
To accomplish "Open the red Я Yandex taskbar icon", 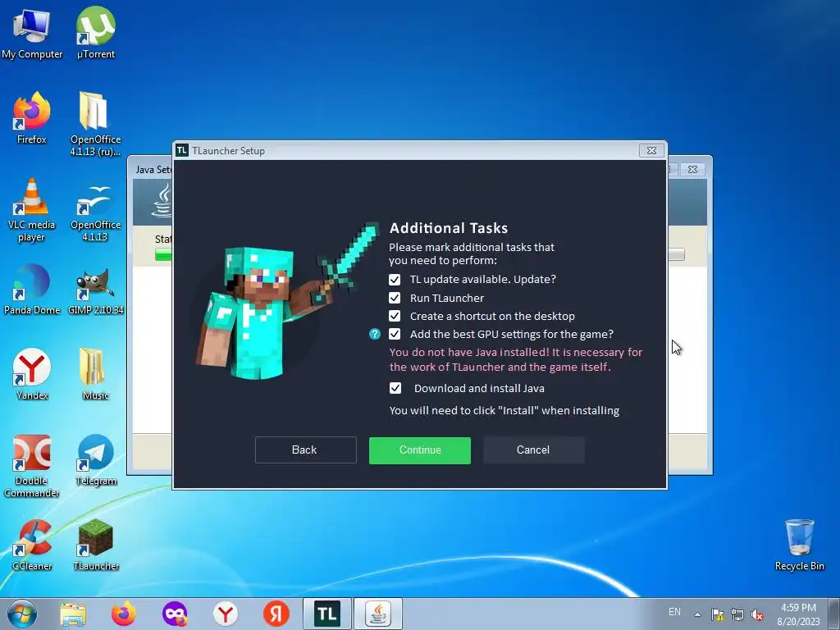I will [x=276, y=614].
